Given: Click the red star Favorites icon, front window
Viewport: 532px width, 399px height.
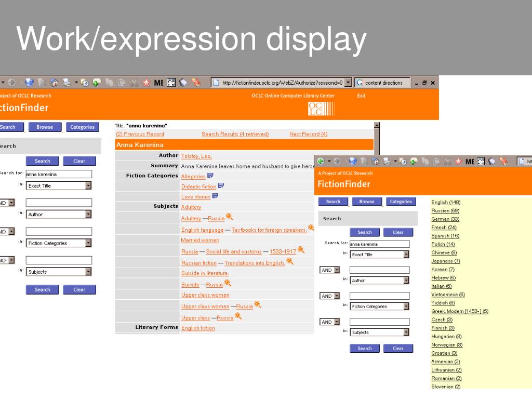Looking at the screenshot, I should pyautogui.click(x=458, y=162).
